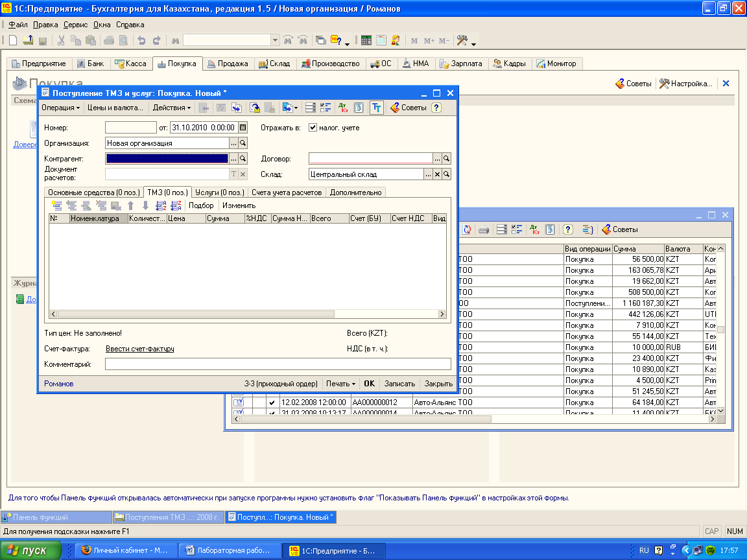Click the Сумма column header in journal window
Screen dimensions: 747x560
(x=638, y=249)
